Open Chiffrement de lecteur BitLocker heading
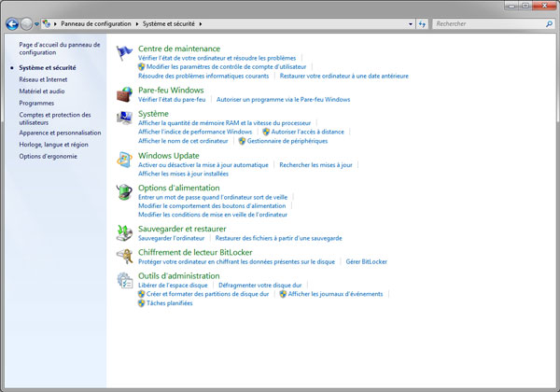Image resolution: width=560 pixels, height=392 pixels. coord(195,252)
